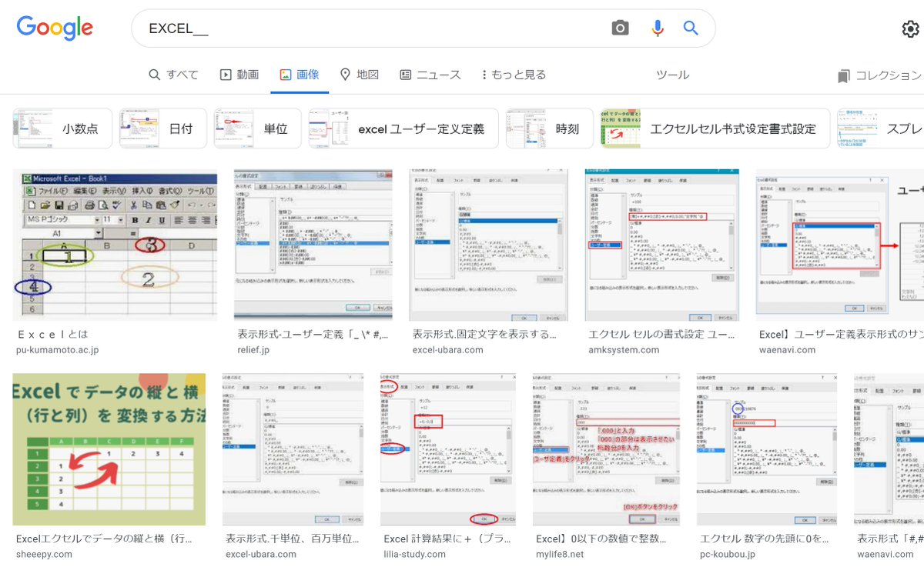This screenshot has height=567, width=924.
Task: Click pu-kumamoto.ac.jp source link
Action: point(58,350)
